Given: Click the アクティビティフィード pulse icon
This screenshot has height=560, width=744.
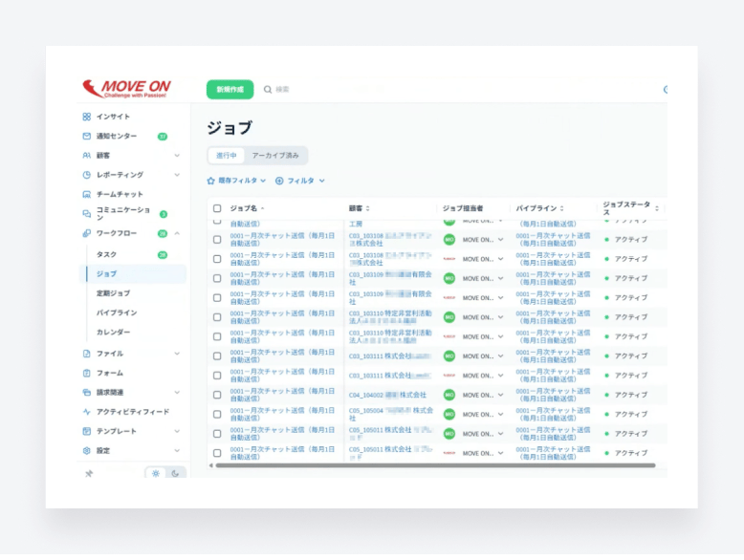Looking at the screenshot, I should click(86, 412).
